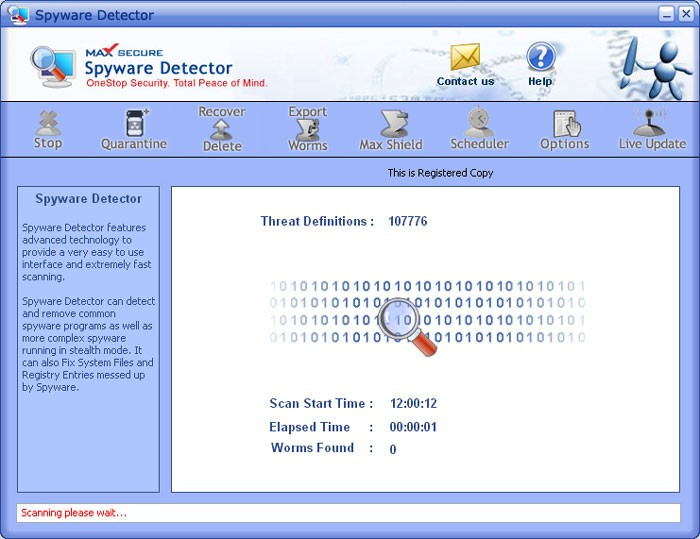Screen dimensions: 700x539
Task: Click the 'OneStop Security' tagline
Action: pyautogui.click(x=177, y=83)
